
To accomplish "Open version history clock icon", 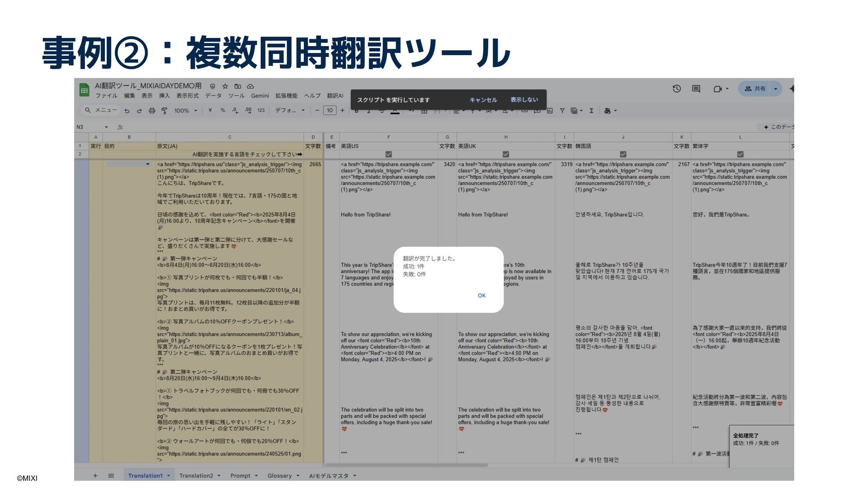I will coord(677,89).
